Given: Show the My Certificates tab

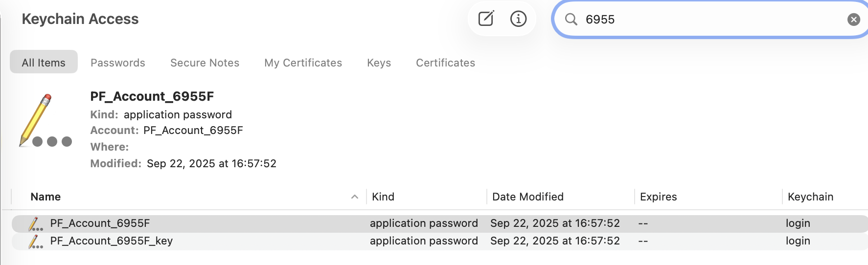Looking at the screenshot, I should click(x=303, y=63).
